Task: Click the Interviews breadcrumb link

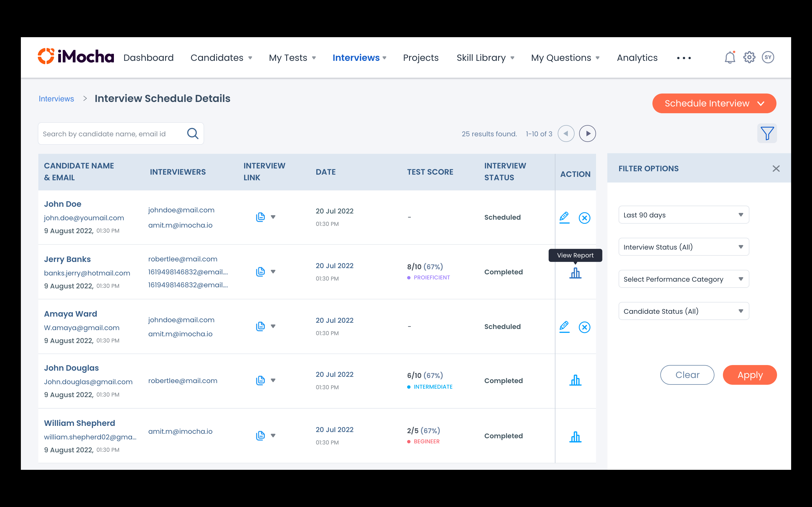Action: pyautogui.click(x=56, y=99)
